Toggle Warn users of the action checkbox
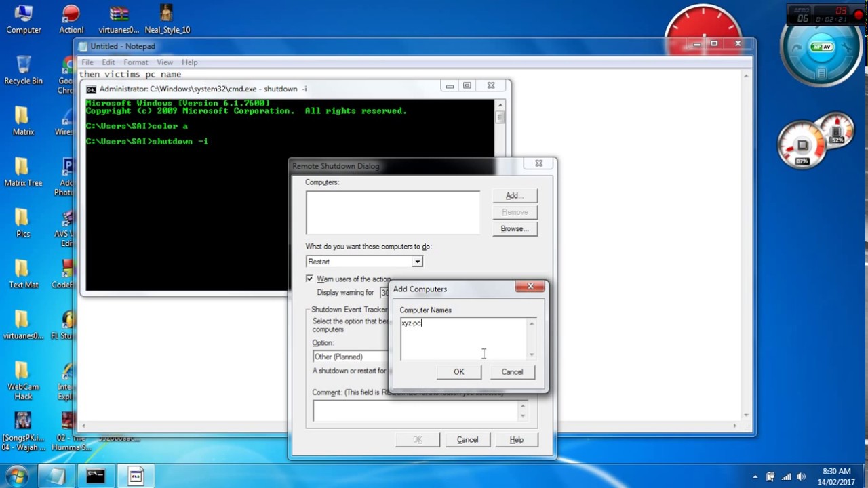Screen dimensions: 868x488 [x=309, y=279]
